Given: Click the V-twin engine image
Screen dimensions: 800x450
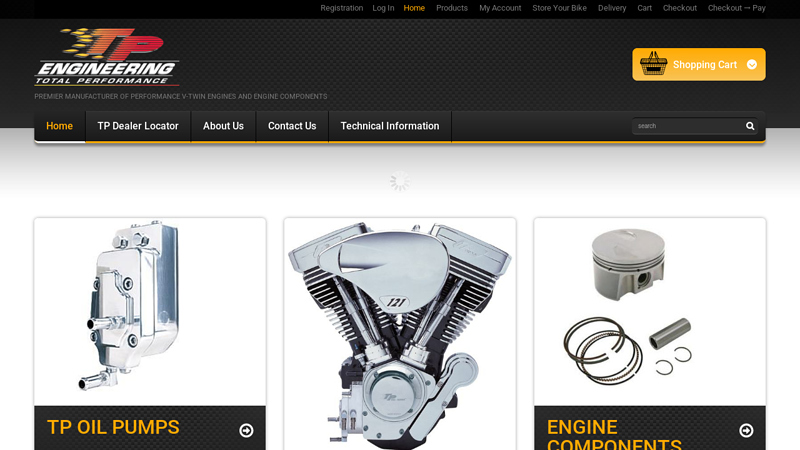Looking at the screenshot, I should [399, 334].
